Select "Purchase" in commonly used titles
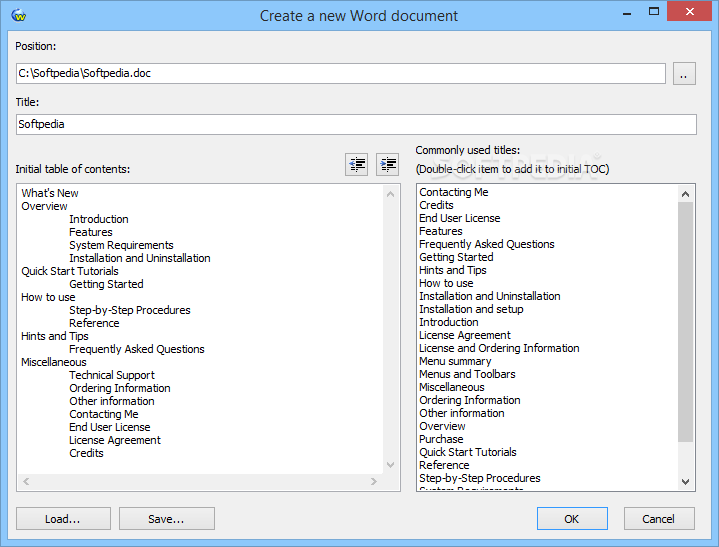Image resolution: width=719 pixels, height=547 pixels. 441,439
